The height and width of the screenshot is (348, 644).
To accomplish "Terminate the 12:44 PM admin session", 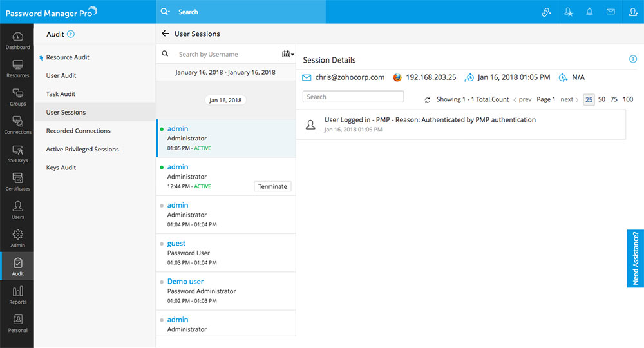I will point(272,186).
